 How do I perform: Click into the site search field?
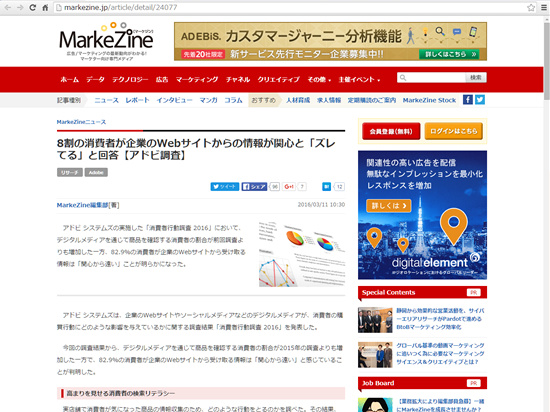click(431, 77)
